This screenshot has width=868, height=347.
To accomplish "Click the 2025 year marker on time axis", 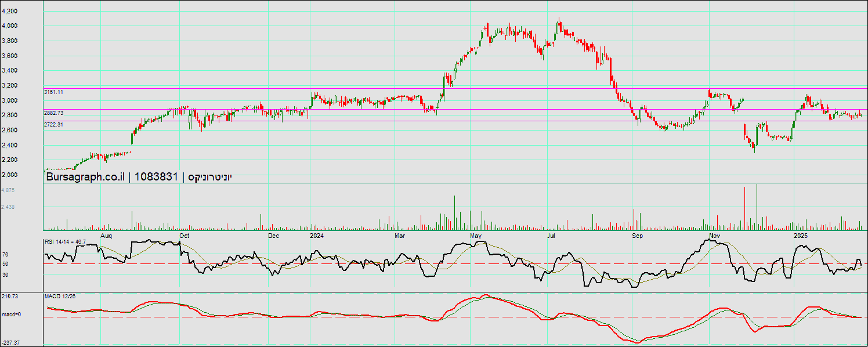I will 801,236.
